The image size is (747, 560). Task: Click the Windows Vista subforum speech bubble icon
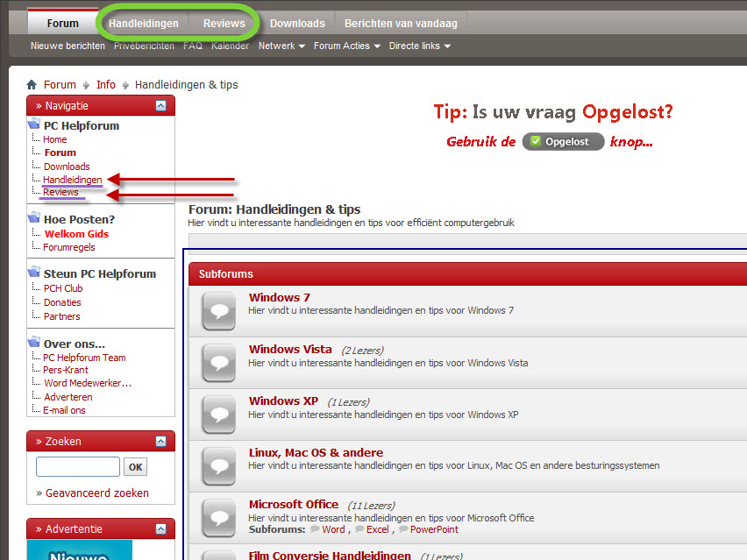click(x=219, y=364)
